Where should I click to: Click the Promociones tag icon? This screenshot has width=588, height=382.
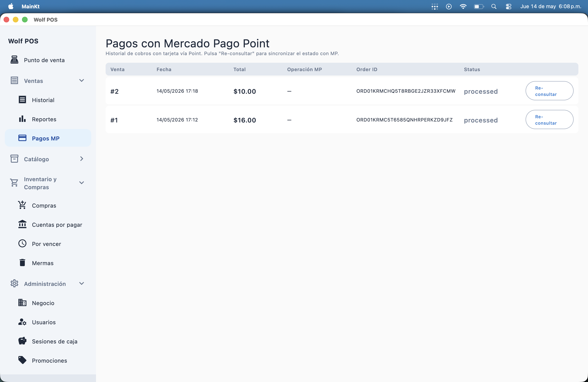click(x=22, y=360)
